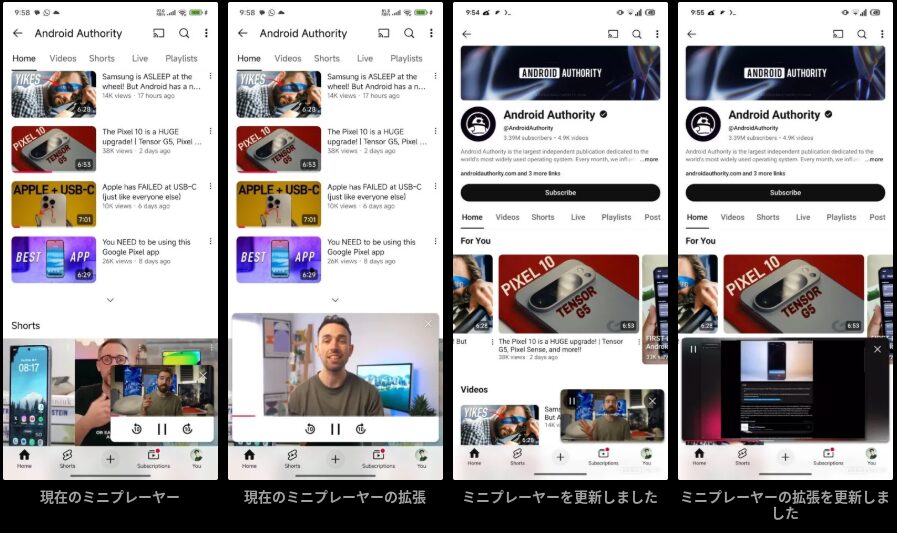Open more options for Pixel 10 HUGE upgrade video, first screen

pyautogui.click(x=211, y=131)
